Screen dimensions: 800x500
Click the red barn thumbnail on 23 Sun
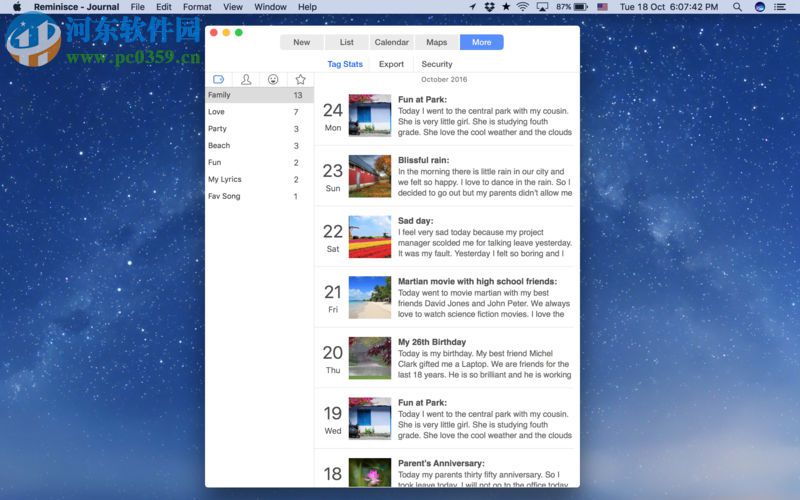pyautogui.click(x=370, y=176)
